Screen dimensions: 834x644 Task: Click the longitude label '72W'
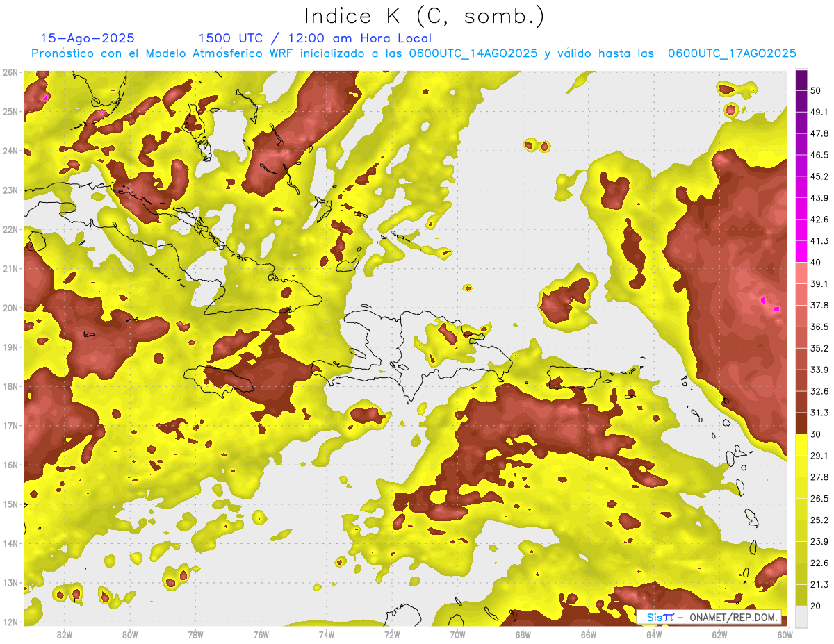[392, 634]
